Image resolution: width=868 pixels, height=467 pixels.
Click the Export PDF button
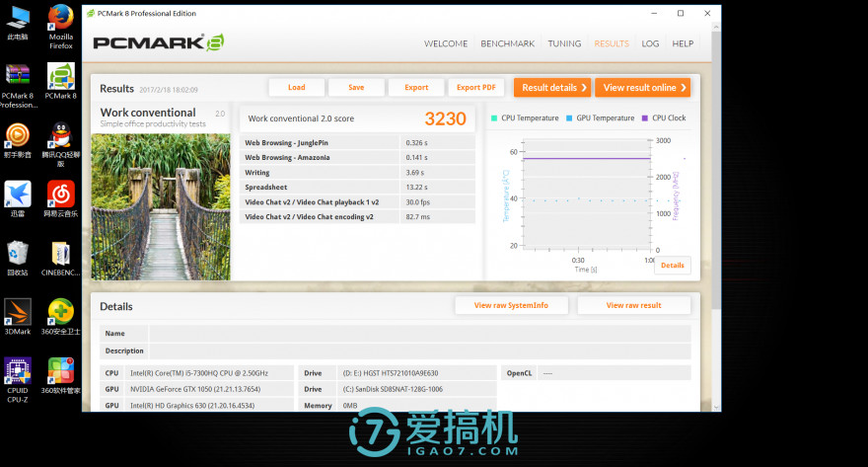476,88
